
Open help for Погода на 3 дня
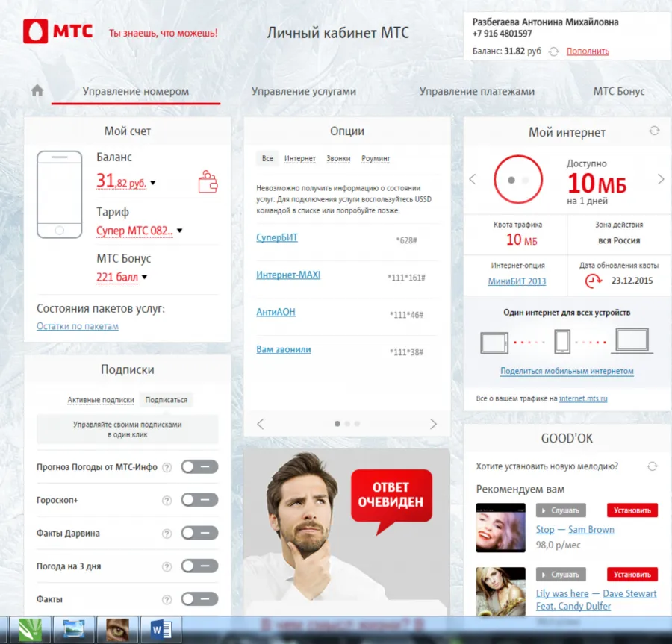(167, 566)
